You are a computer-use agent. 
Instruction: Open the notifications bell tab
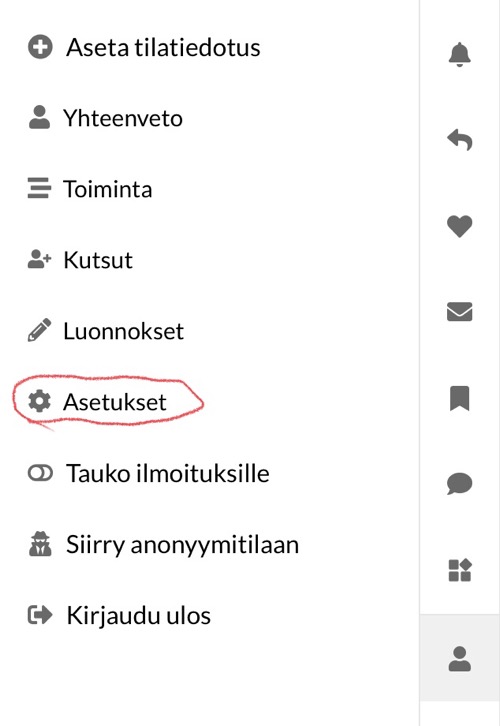pos(459,55)
